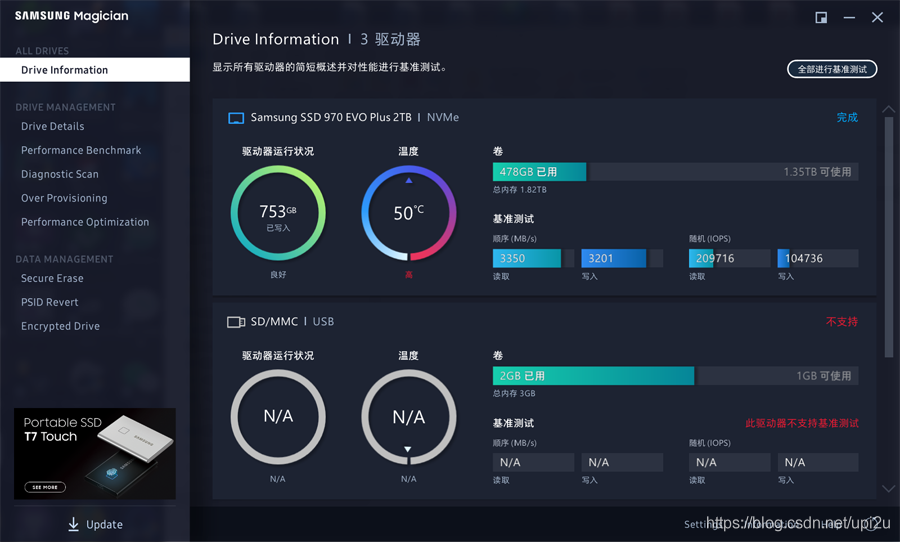Click 总内存 3GB text
This screenshot has width=900, height=542.
(x=514, y=393)
